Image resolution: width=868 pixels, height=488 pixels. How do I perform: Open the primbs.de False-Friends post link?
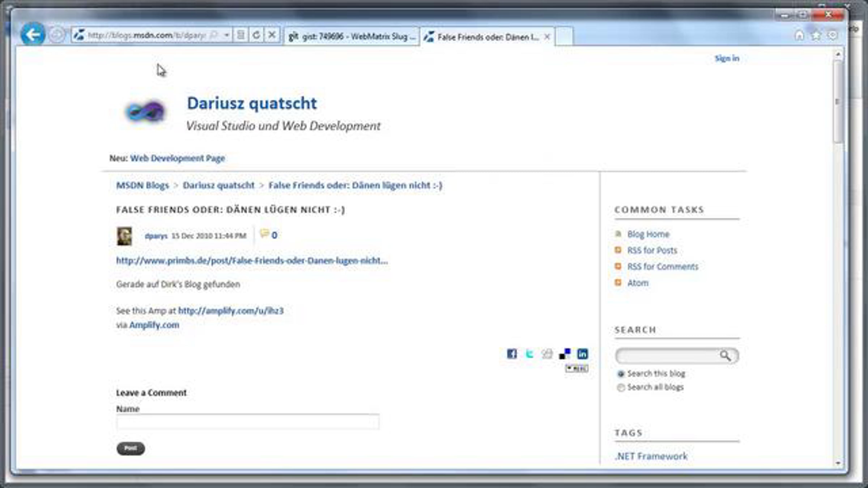click(252, 261)
